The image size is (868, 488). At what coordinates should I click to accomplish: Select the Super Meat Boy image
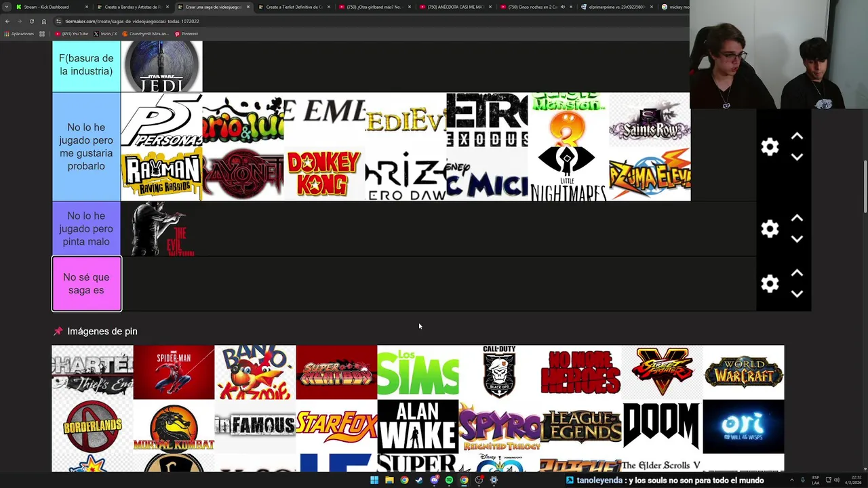336,372
